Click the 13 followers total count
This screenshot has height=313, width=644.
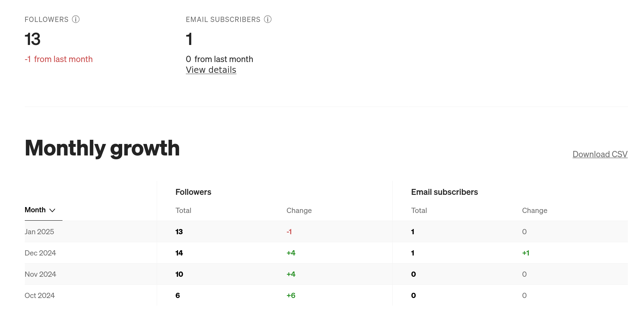(33, 39)
